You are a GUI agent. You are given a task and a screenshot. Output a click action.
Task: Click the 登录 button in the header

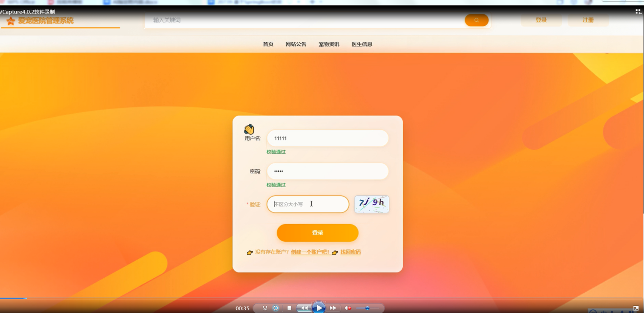541,20
